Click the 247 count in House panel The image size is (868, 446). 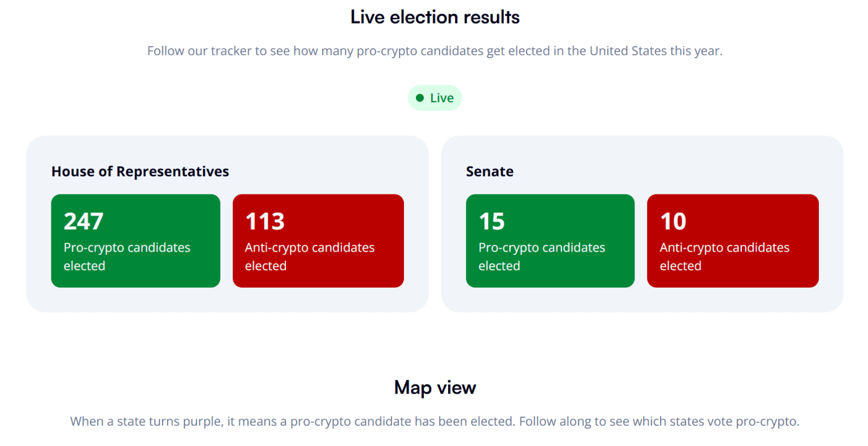click(x=84, y=221)
